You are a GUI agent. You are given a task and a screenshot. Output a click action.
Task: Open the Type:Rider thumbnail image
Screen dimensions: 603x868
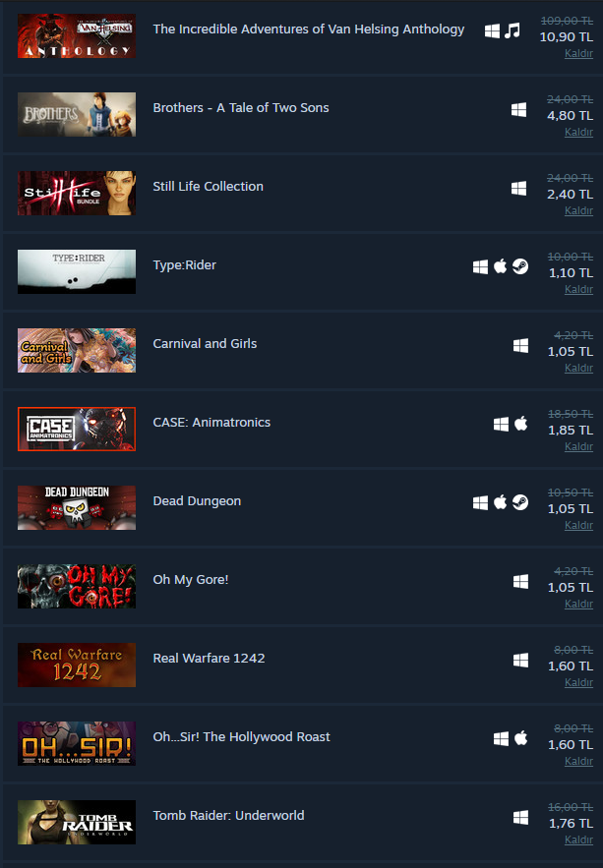coord(77,272)
